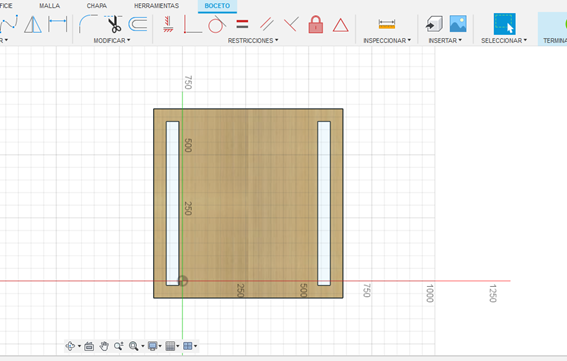Click the sketch origin point

[x=183, y=281]
